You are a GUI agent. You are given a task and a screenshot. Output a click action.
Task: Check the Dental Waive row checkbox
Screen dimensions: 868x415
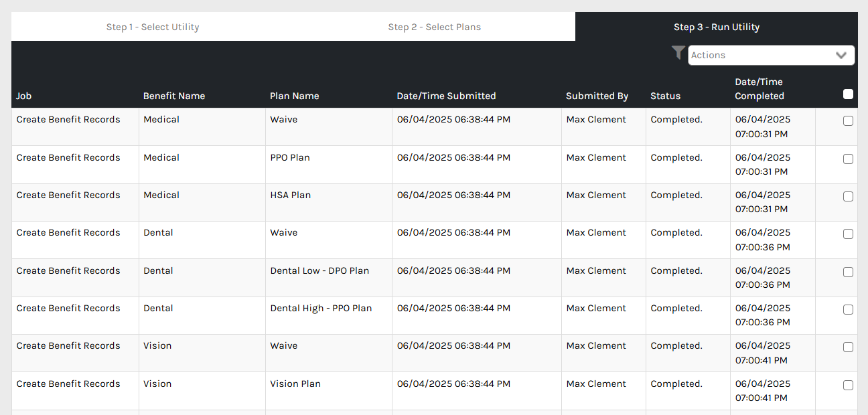point(848,234)
